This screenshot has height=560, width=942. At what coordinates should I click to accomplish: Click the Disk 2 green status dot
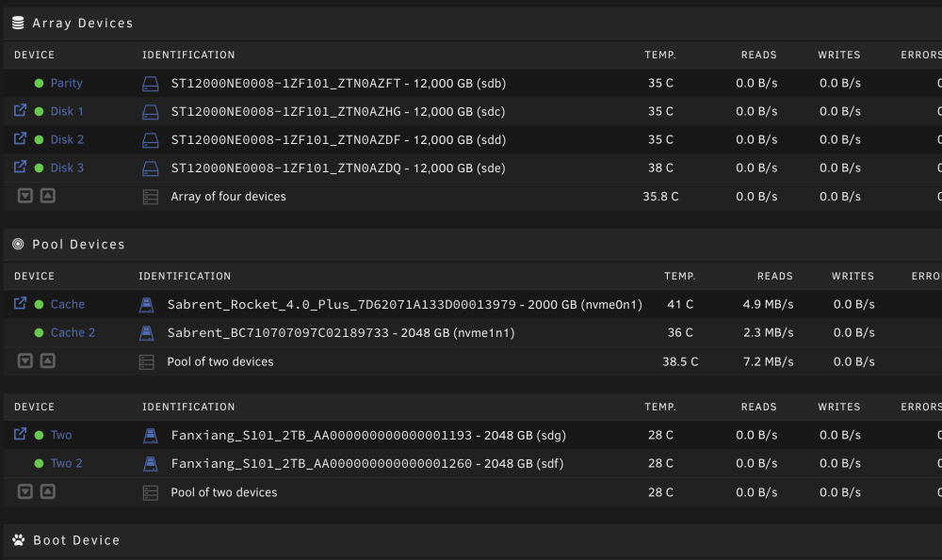(39, 140)
